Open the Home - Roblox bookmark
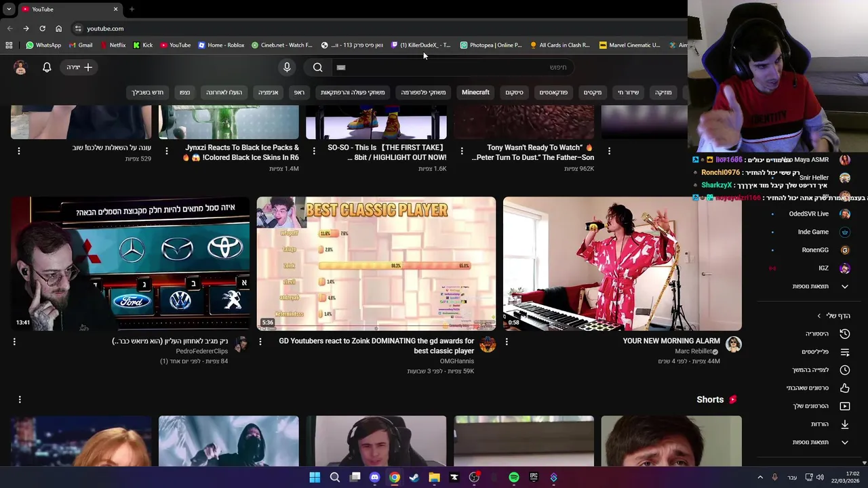Viewport: 868px width, 488px height. [x=221, y=45]
